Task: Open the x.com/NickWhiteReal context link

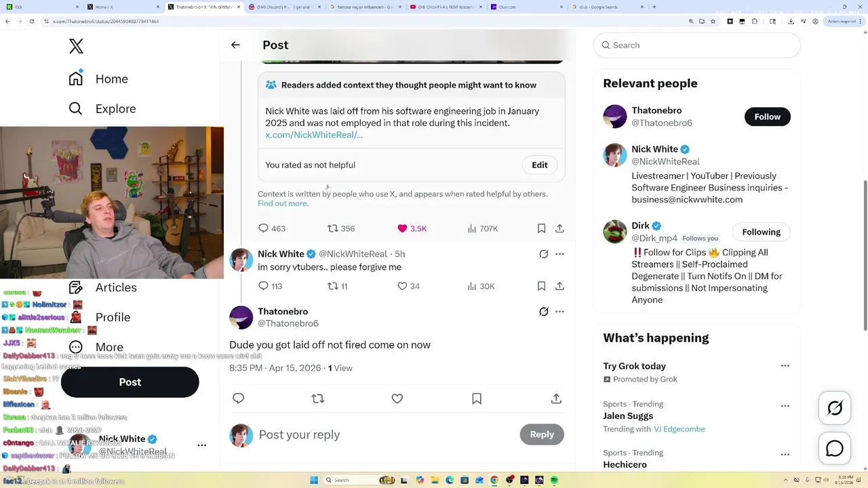Action: [x=314, y=135]
